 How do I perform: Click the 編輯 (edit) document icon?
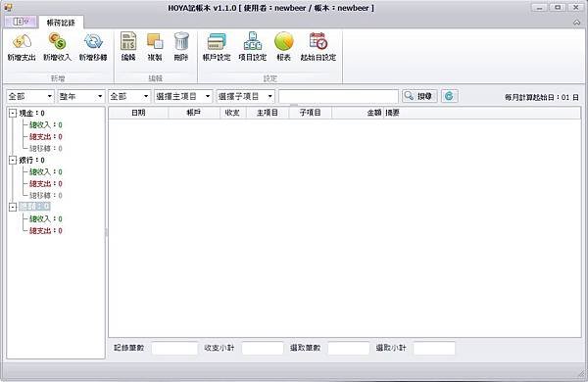(128, 41)
